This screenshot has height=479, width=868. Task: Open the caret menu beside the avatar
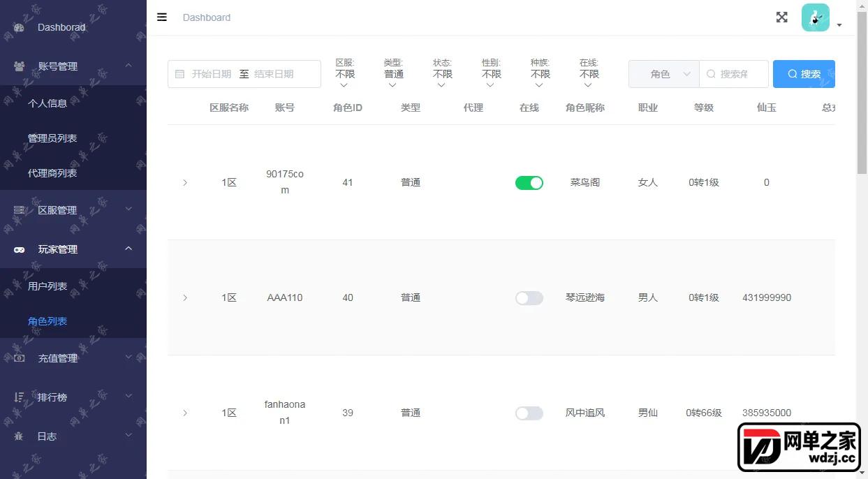(839, 25)
